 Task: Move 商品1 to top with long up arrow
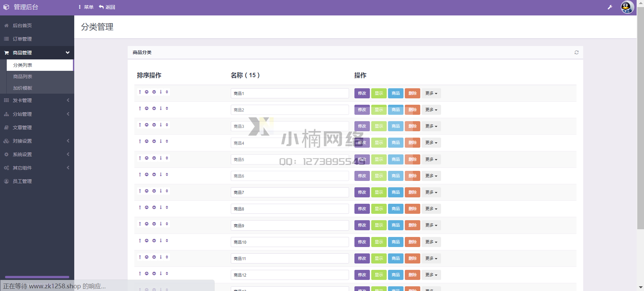point(140,92)
